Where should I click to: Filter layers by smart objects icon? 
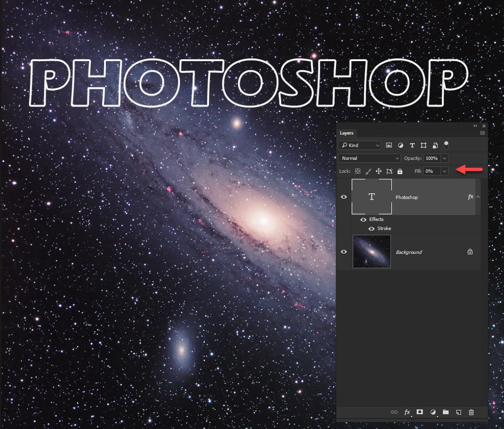(435, 145)
